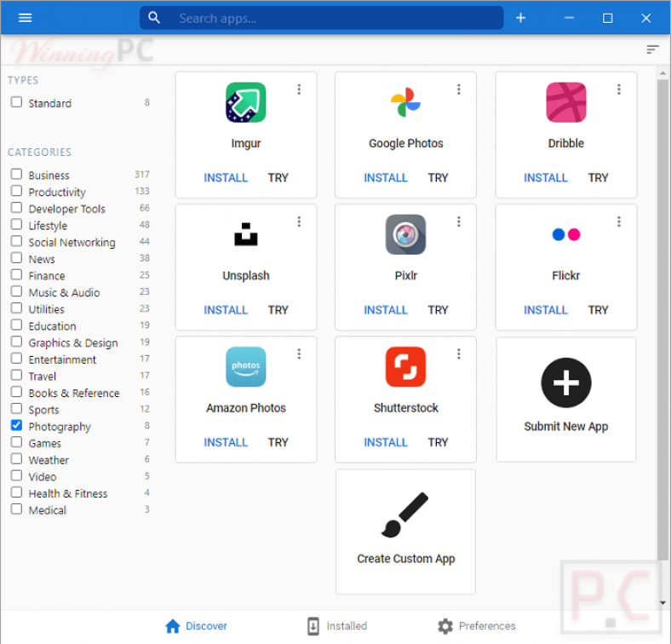Open the hamburger menu
The image size is (671, 644).
tap(25, 18)
